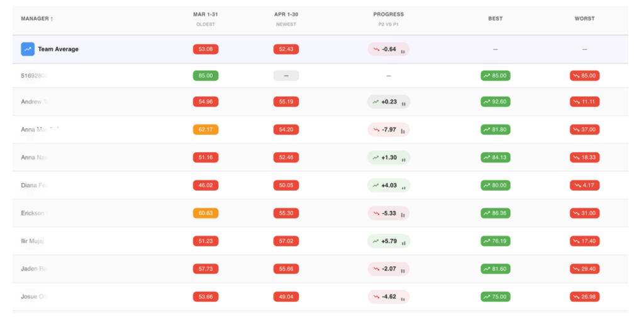Click the grey empty April score badge
The width and height of the screenshot is (644, 324).
[x=286, y=75]
